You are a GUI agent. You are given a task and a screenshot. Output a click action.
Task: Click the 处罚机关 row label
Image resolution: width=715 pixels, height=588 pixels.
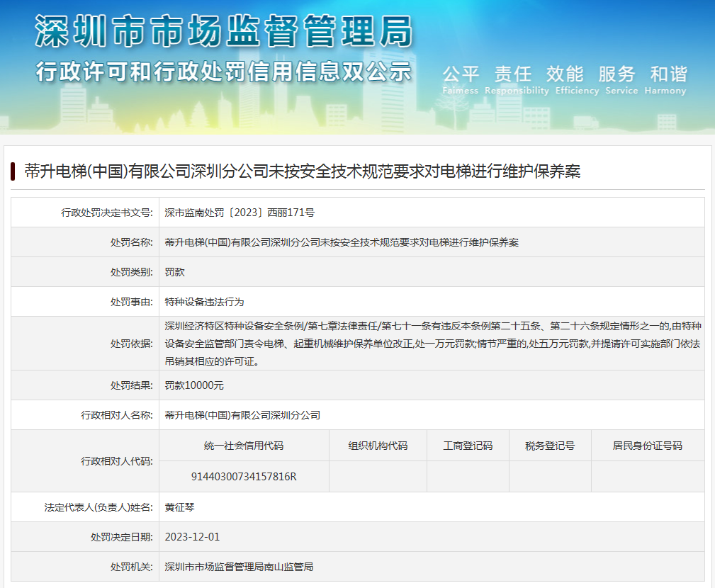pyautogui.click(x=132, y=567)
